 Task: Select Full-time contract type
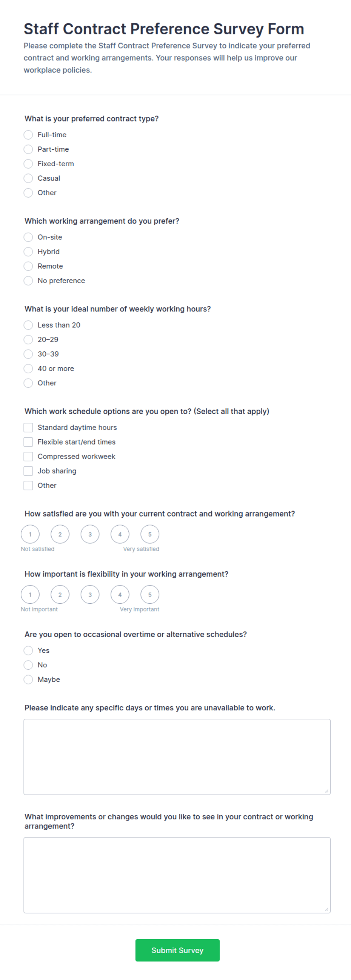[x=28, y=135]
